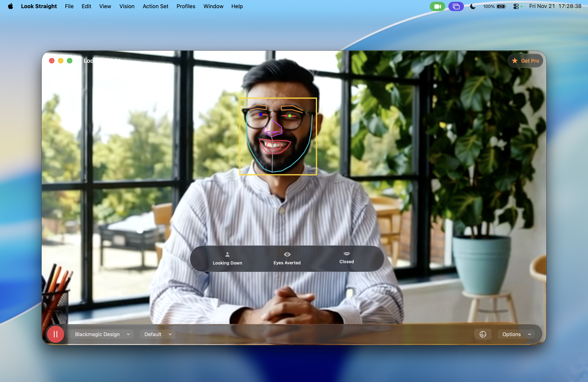This screenshot has height=382, width=588.
Task: Expand the Default profile dropdown
Action: (158, 334)
